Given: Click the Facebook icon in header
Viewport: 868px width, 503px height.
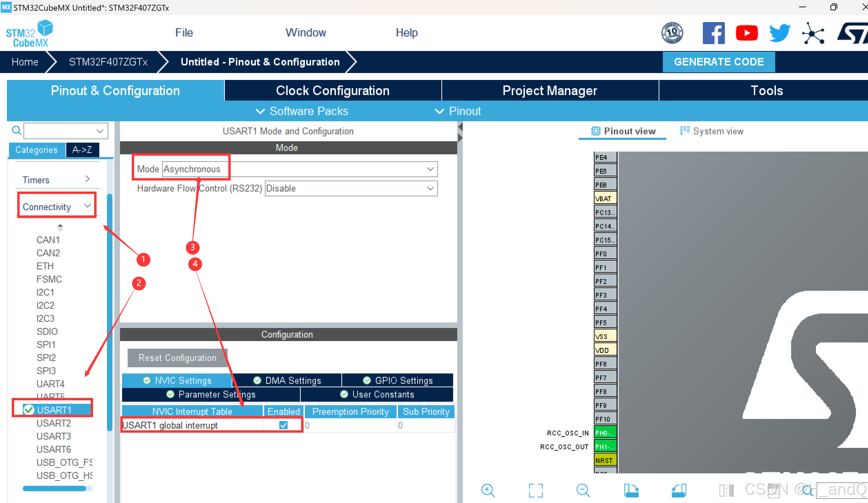Looking at the screenshot, I should tap(713, 33).
